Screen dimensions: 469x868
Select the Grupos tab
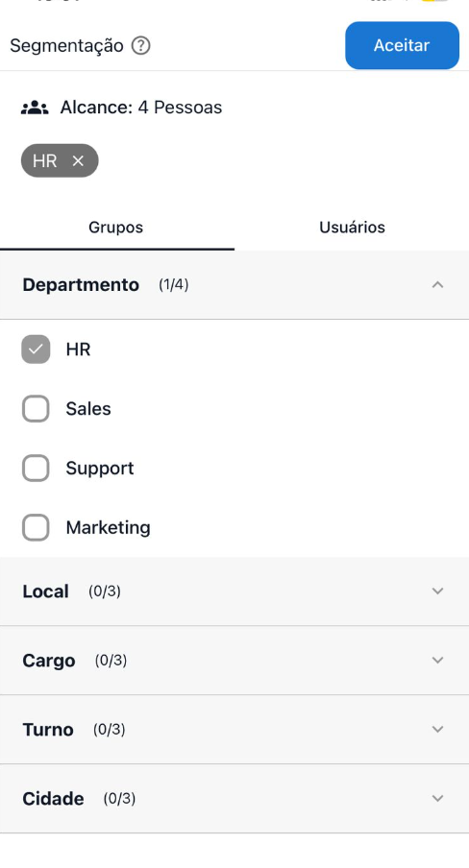click(x=116, y=228)
